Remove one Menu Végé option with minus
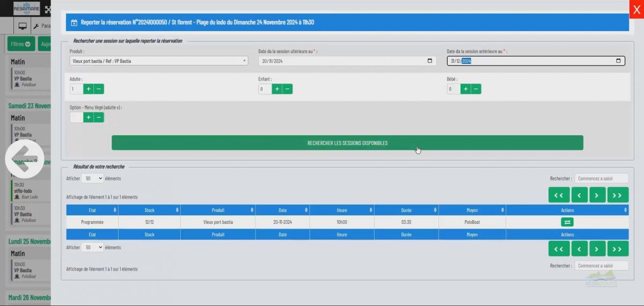 (x=99, y=118)
